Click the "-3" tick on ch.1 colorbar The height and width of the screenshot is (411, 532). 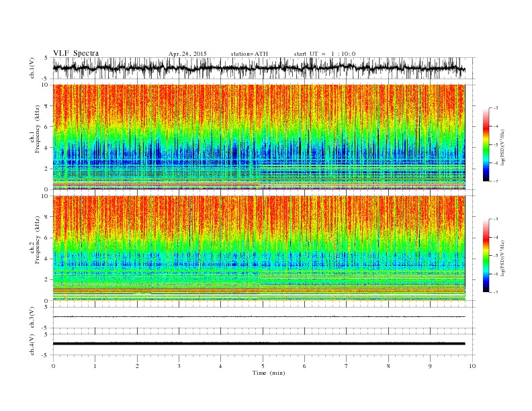(x=496, y=108)
